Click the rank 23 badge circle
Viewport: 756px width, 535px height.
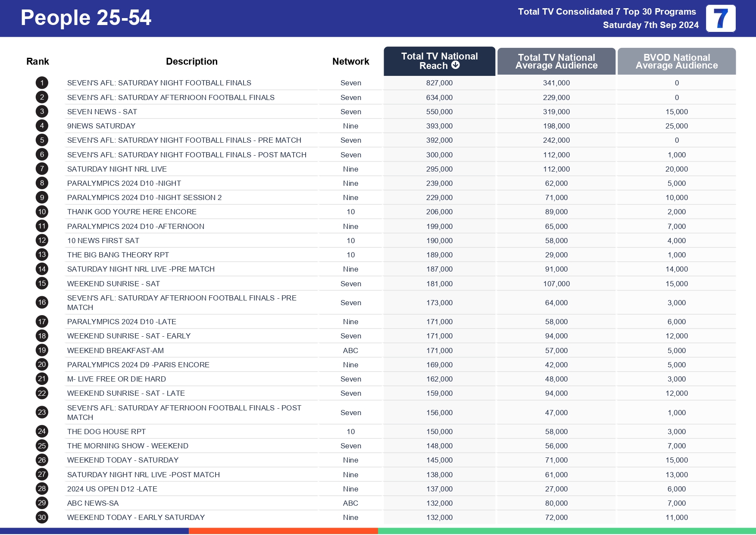point(41,412)
